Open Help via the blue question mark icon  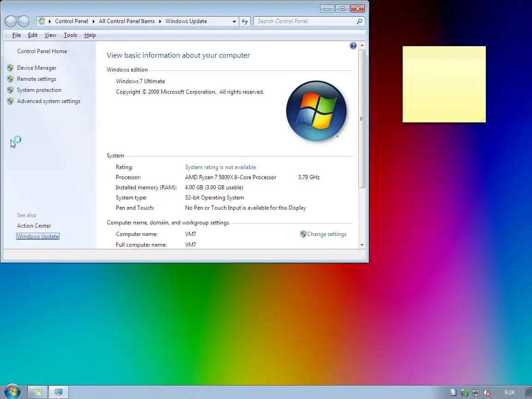pyautogui.click(x=353, y=46)
